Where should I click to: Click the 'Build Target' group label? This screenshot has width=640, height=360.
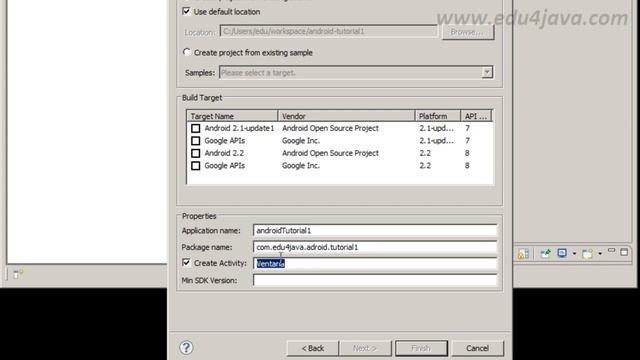point(202,98)
